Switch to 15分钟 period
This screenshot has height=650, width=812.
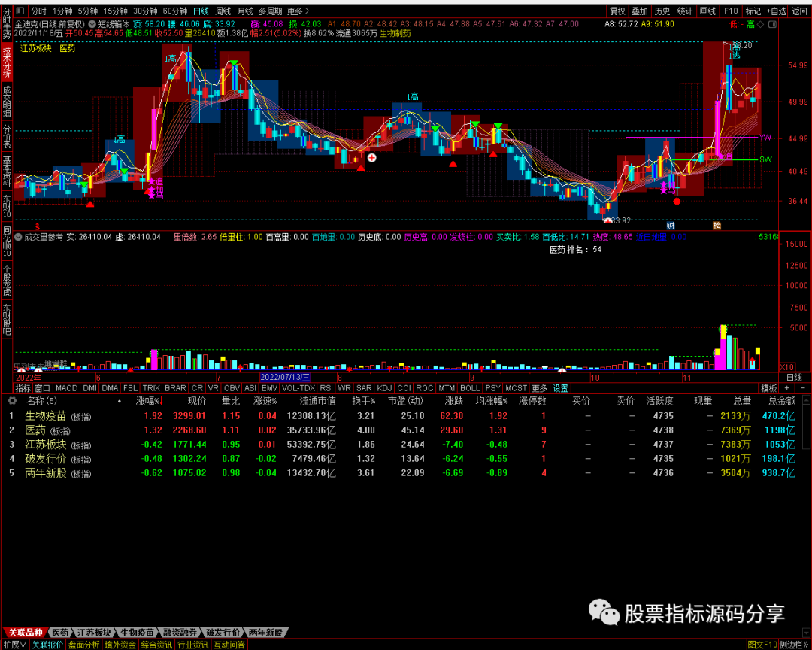tap(116, 11)
